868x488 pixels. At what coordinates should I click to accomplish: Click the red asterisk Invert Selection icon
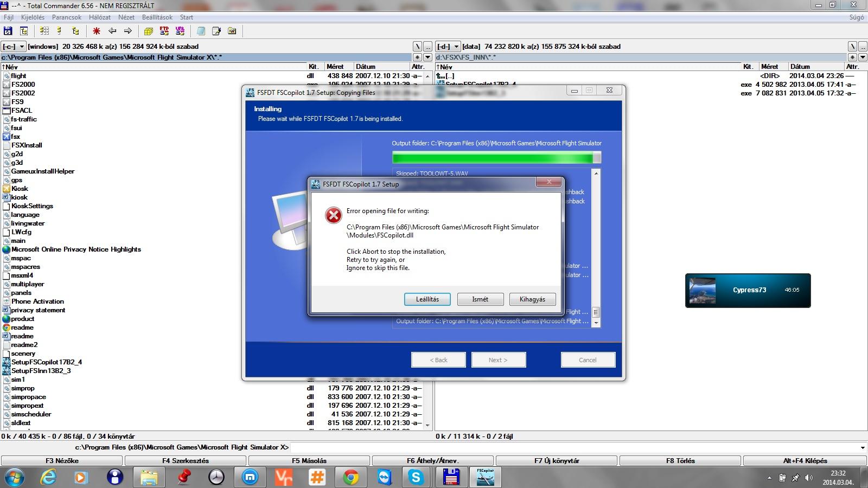click(x=97, y=31)
